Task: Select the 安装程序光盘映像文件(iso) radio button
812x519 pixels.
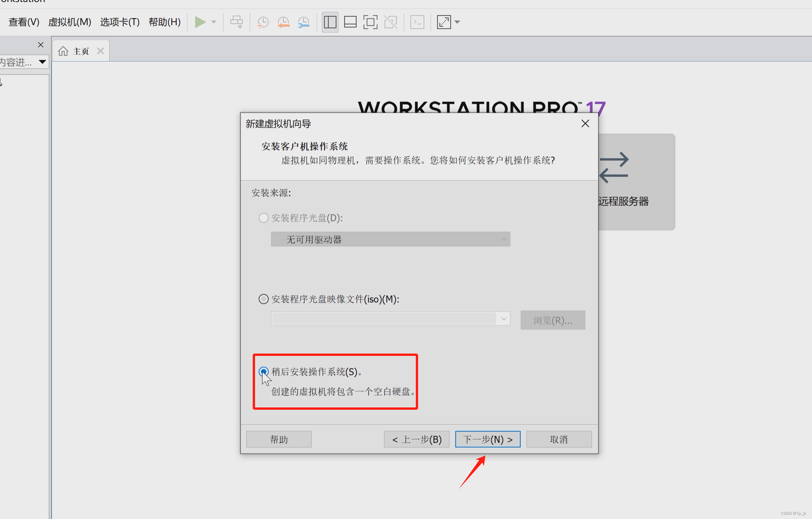Action: click(x=263, y=299)
